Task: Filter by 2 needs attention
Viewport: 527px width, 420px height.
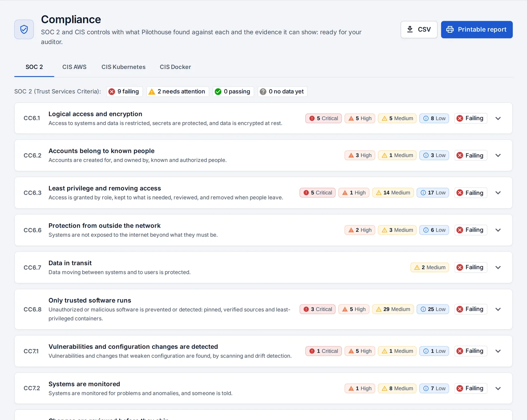Action: (x=178, y=92)
